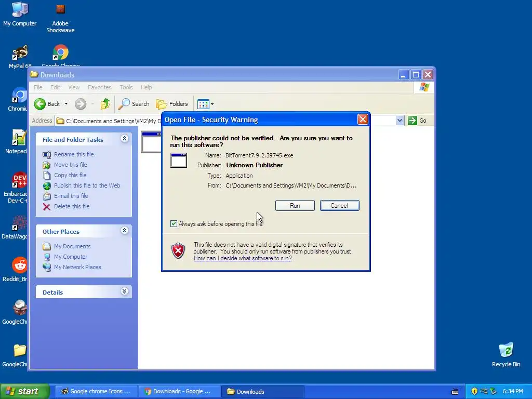Click the file name BitTorrent7.9.2.39745.exe
Viewport: 532px width, 399px height.
259,155
